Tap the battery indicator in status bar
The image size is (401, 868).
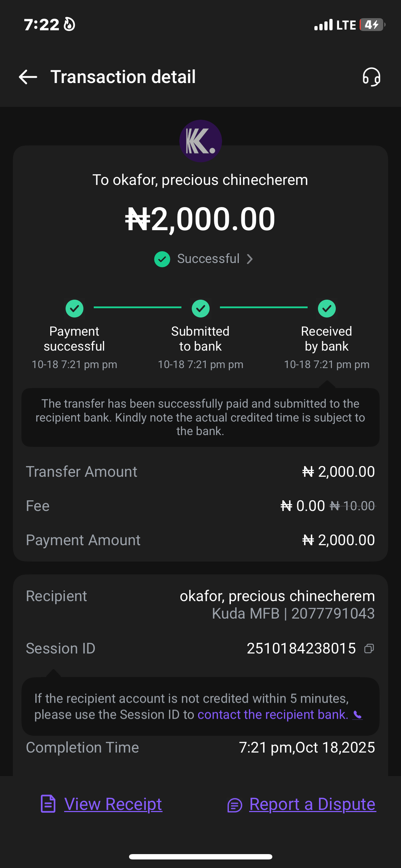point(372,25)
